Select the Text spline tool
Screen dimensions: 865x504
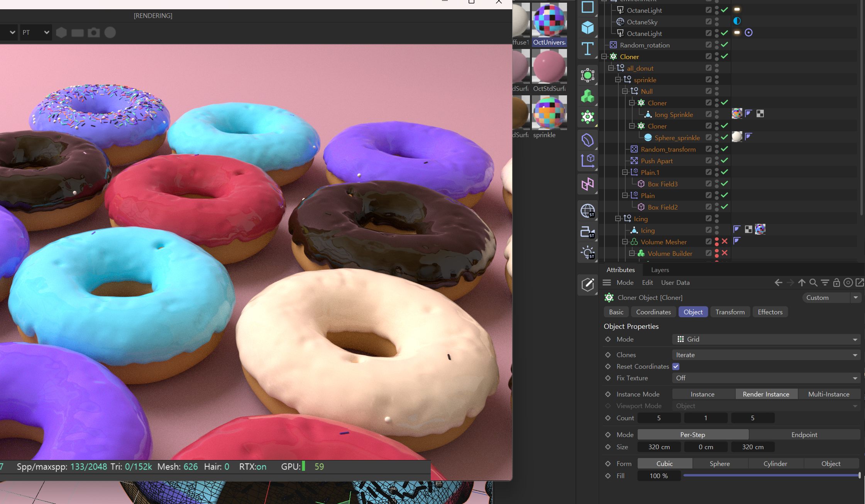click(x=587, y=49)
